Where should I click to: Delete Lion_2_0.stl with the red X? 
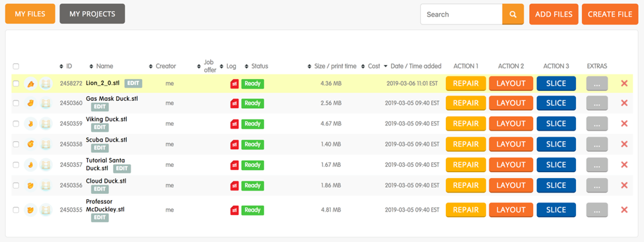624,84
